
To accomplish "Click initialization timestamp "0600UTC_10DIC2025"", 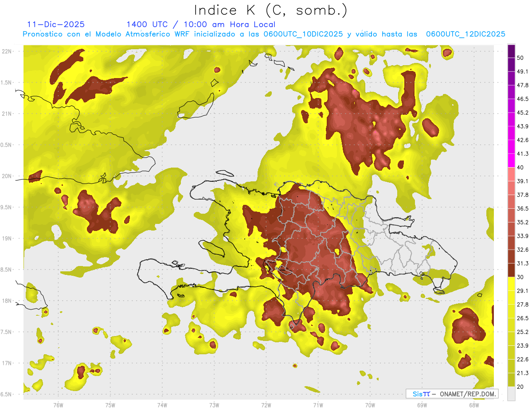I will coord(303,34).
